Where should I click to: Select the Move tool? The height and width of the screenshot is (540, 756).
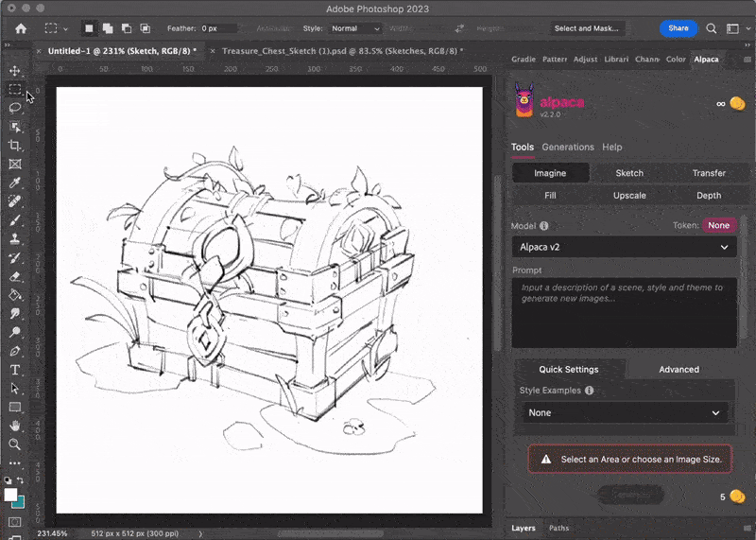[14, 71]
